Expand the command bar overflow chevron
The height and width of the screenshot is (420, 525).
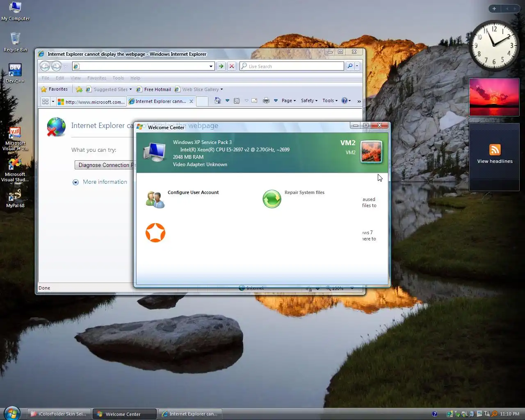point(359,101)
